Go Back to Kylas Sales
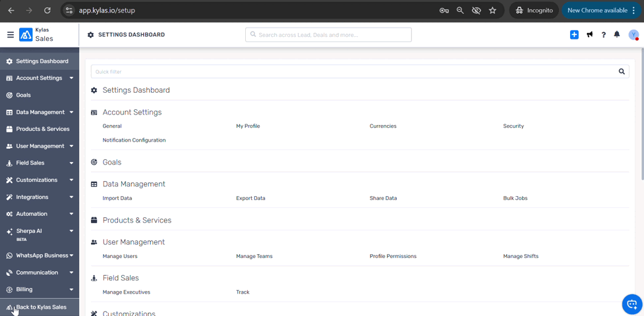This screenshot has height=316, width=644. click(40, 307)
